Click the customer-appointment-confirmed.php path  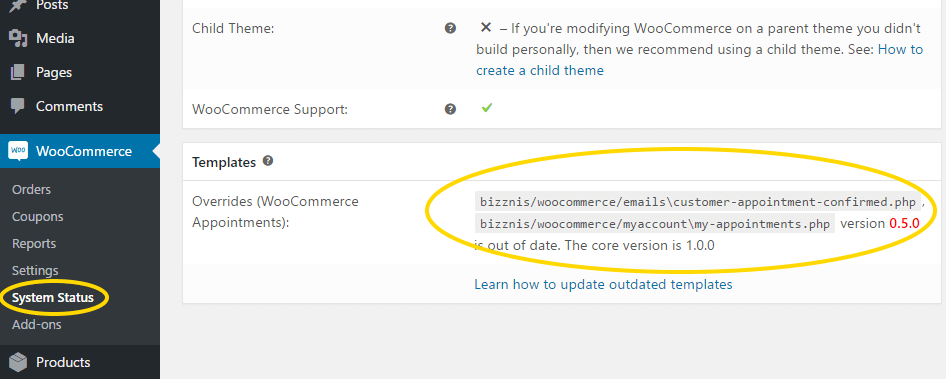[x=698, y=202]
